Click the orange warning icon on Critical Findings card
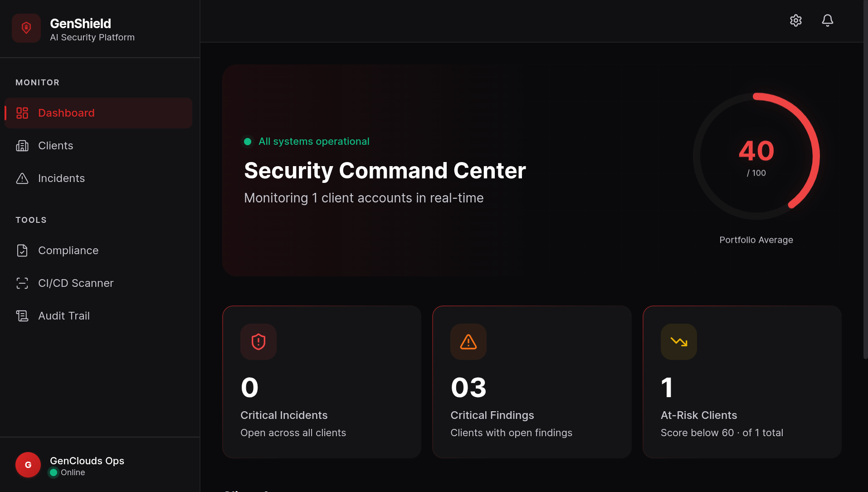Viewport: 868px width, 492px height. tap(468, 342)
